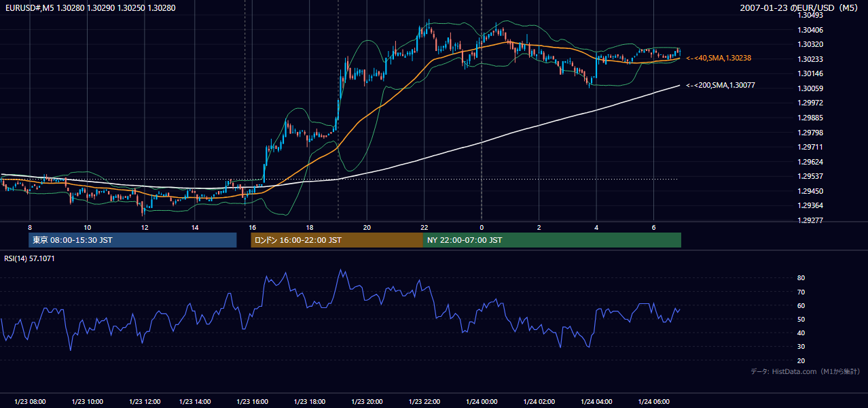Click the RSI(14) 57.1071 indicator label
The width and height of the screenshot is (868, 408).
[30, 258]
